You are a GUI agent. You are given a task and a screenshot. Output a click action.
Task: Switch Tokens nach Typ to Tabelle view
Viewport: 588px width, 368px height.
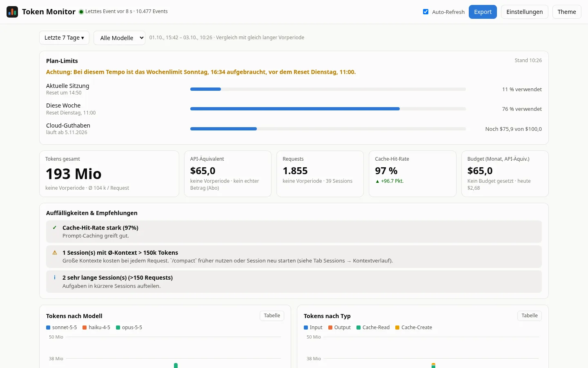click(530, 316)
